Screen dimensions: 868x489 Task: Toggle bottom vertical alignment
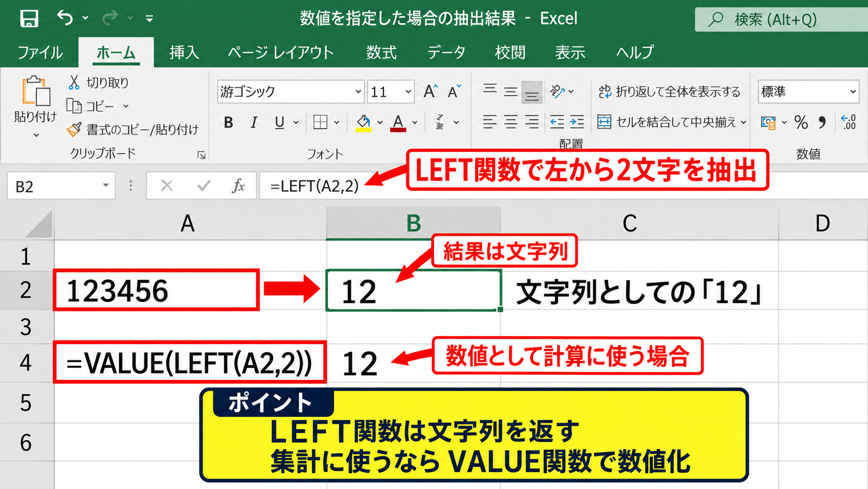(x=532, y=92)
